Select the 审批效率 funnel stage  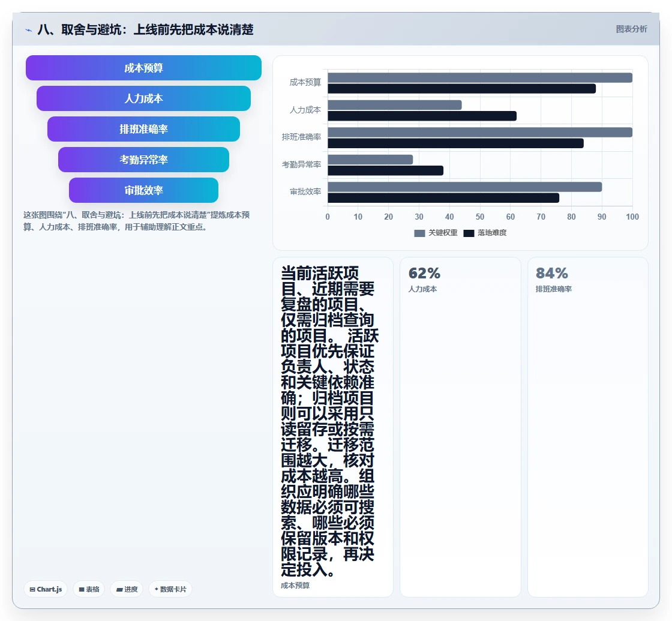tap(143, 190)
